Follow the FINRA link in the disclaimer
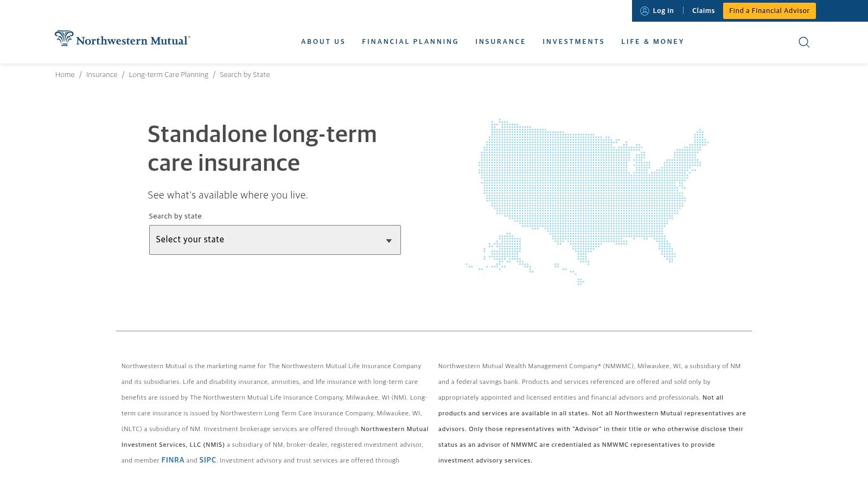This screenshot has height=488, width=868. pos(173,460)
